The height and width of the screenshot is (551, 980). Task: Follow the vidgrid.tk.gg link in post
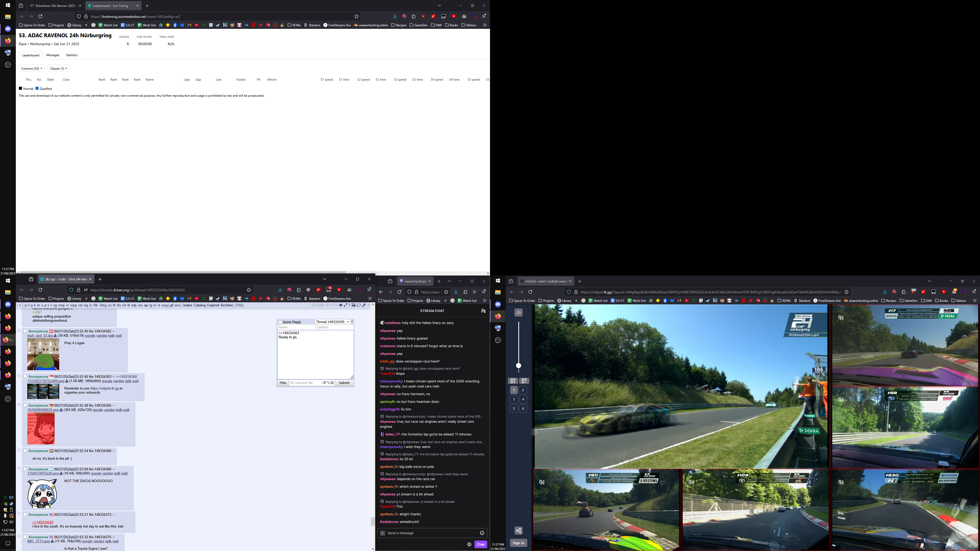pos(105,388)
